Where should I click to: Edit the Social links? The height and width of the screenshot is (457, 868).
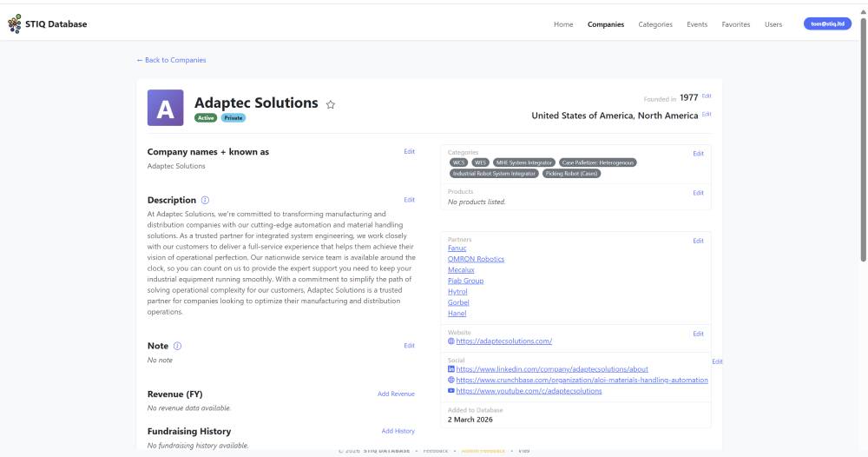click(x=717, y=361)
